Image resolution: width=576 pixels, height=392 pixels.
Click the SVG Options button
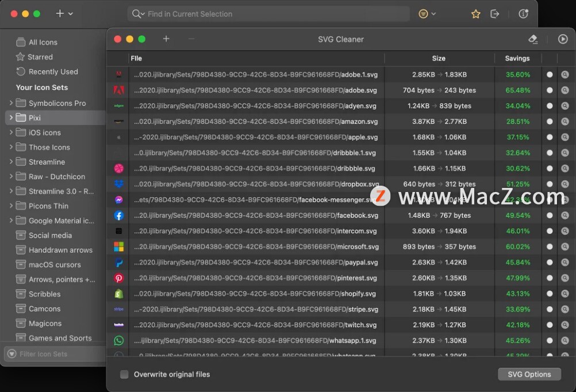pos(529,374)
